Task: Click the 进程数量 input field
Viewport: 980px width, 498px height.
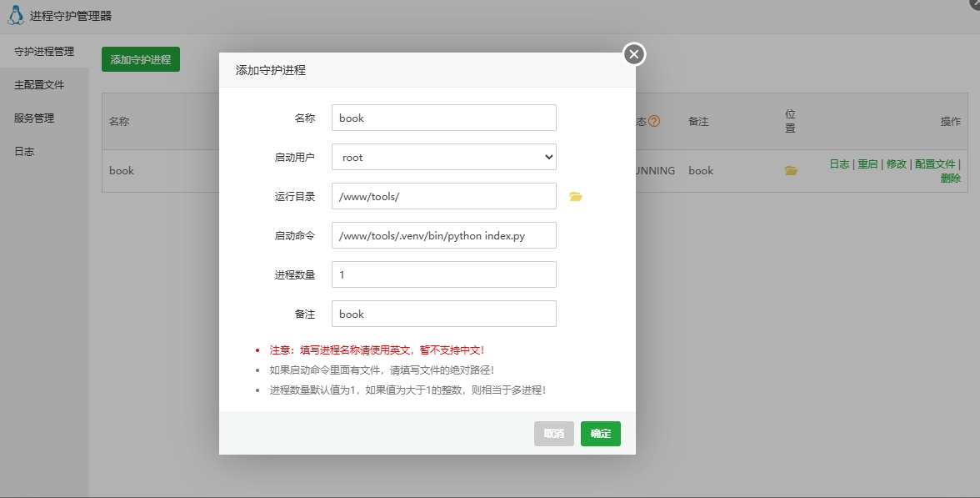Action: 443,274
